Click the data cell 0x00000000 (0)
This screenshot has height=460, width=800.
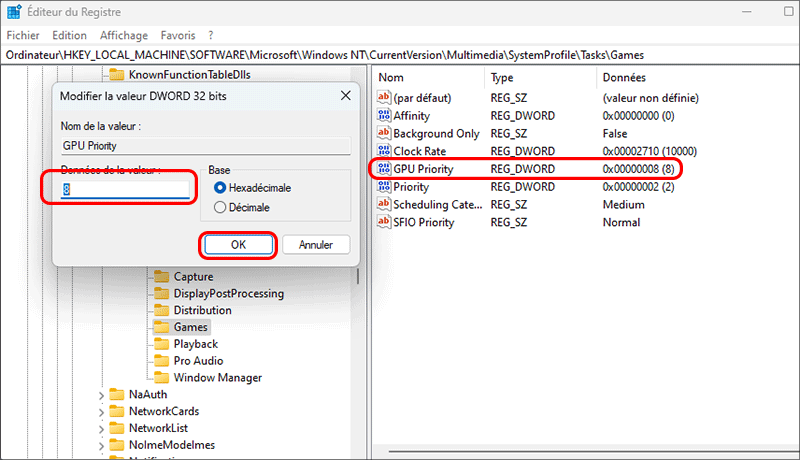click(x=638, y=115)
